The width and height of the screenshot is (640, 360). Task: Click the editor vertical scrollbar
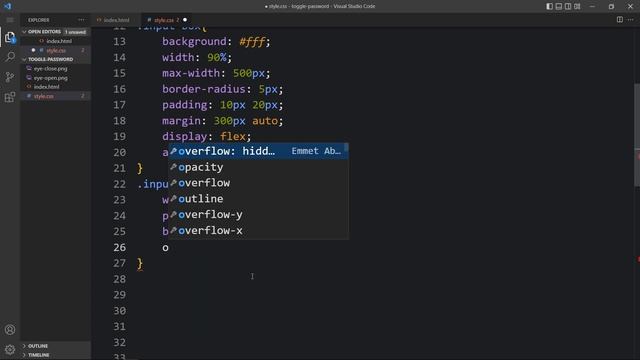point(637,135)
